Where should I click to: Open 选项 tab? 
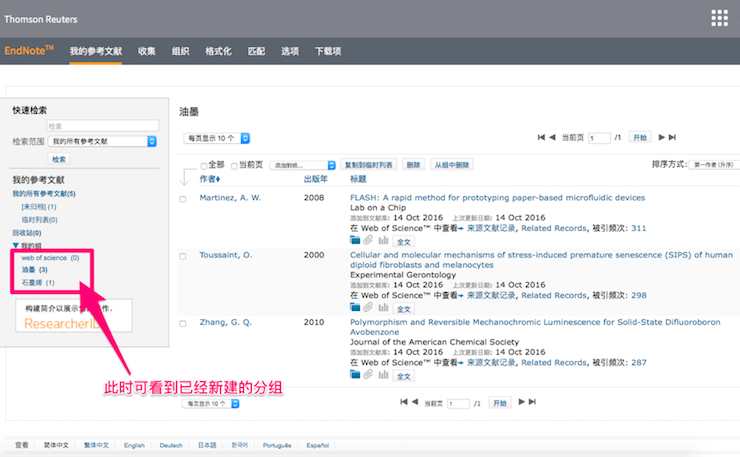coord(290,51)
